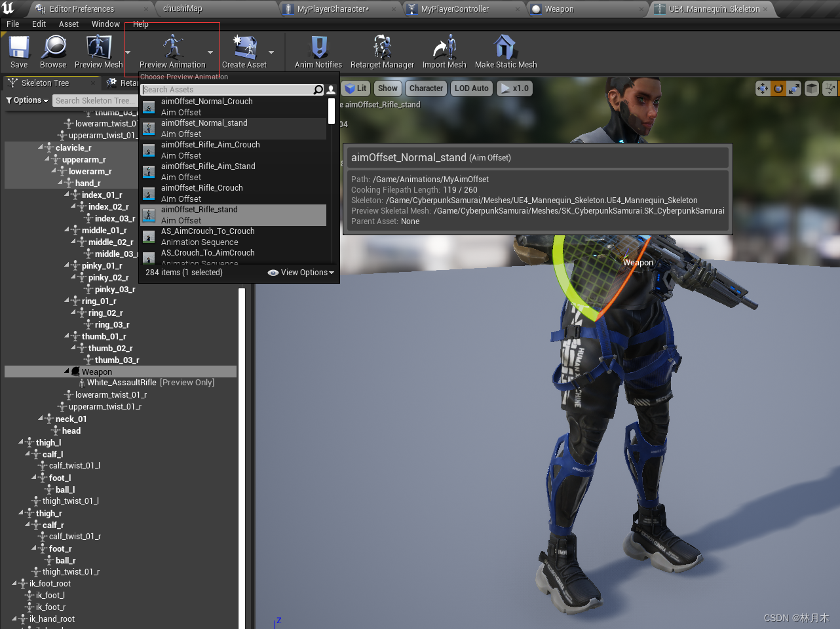Viewport: 840px width, 629px height.
Task: Open the Create Asset dropdown arrow
Action: pyautogui.click(x=271, y=52)
